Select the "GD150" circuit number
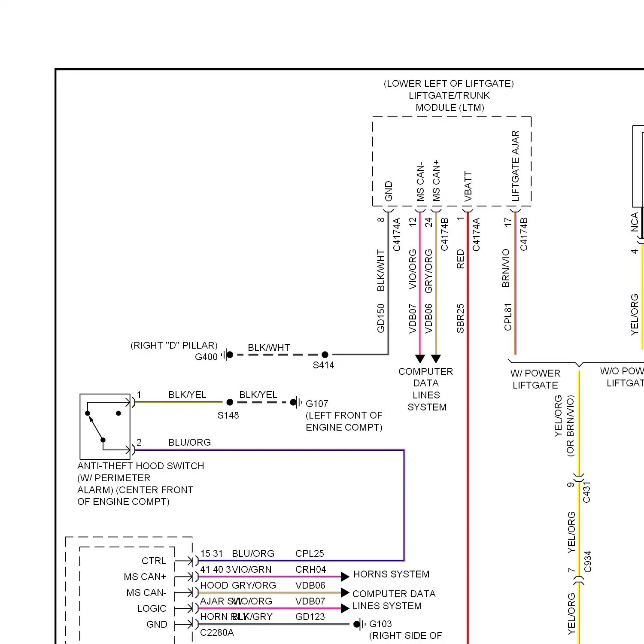Screen dimensions: 644x644 [x=381, y=318]
